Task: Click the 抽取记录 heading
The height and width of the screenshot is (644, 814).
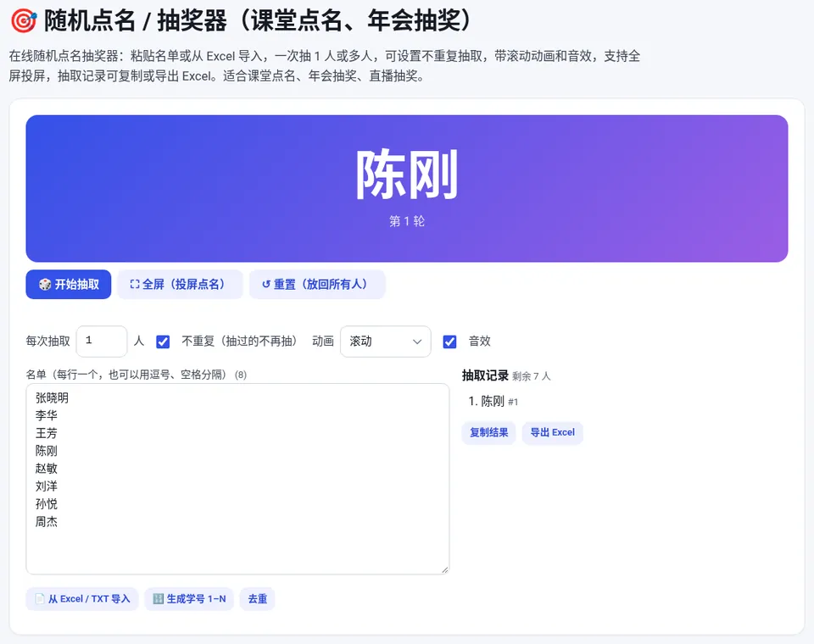Action: tap(485, 375)
